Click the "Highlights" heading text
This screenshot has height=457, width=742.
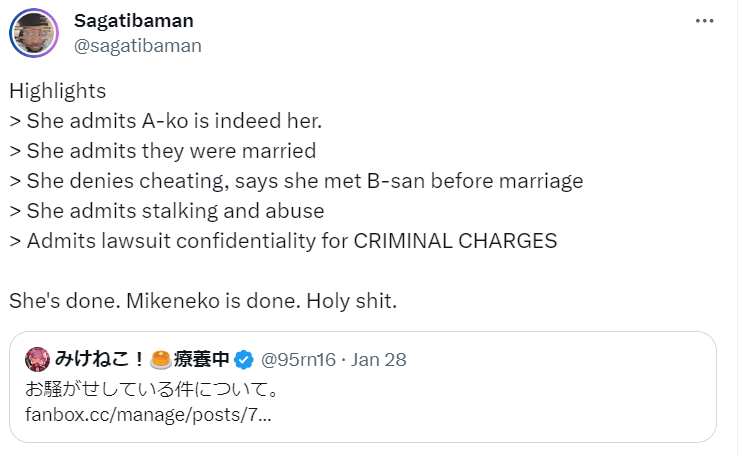(x=57, y=91)
